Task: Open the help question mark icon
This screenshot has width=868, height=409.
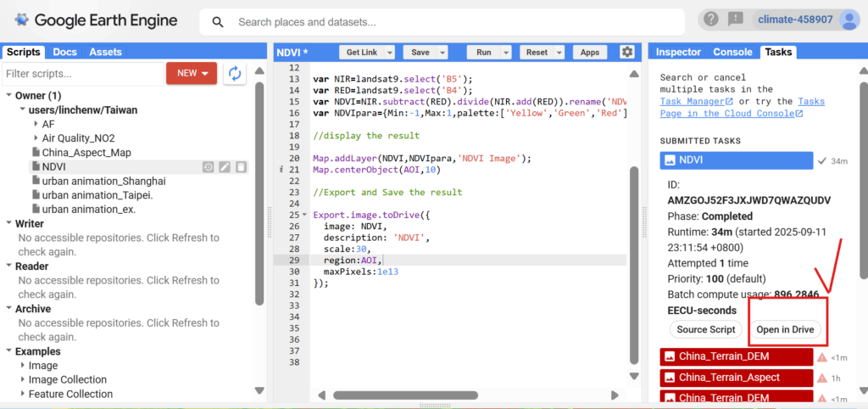Action: pyautogui.click(x=711, y=20)
